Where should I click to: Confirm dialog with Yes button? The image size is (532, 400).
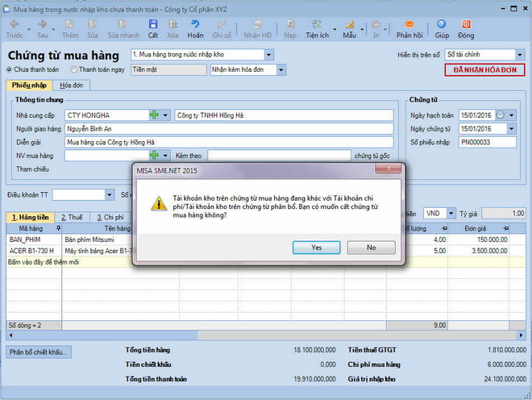click(317, 248)
